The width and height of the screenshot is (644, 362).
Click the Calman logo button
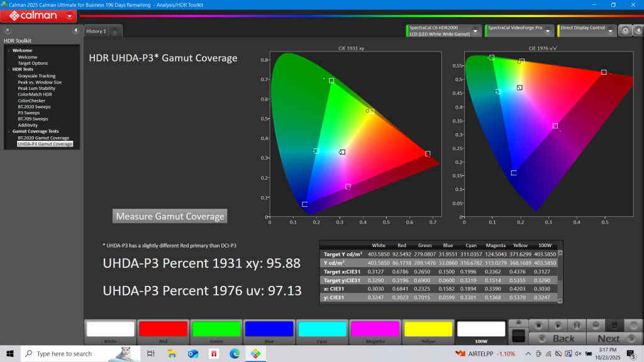click(x=33, y=16)
